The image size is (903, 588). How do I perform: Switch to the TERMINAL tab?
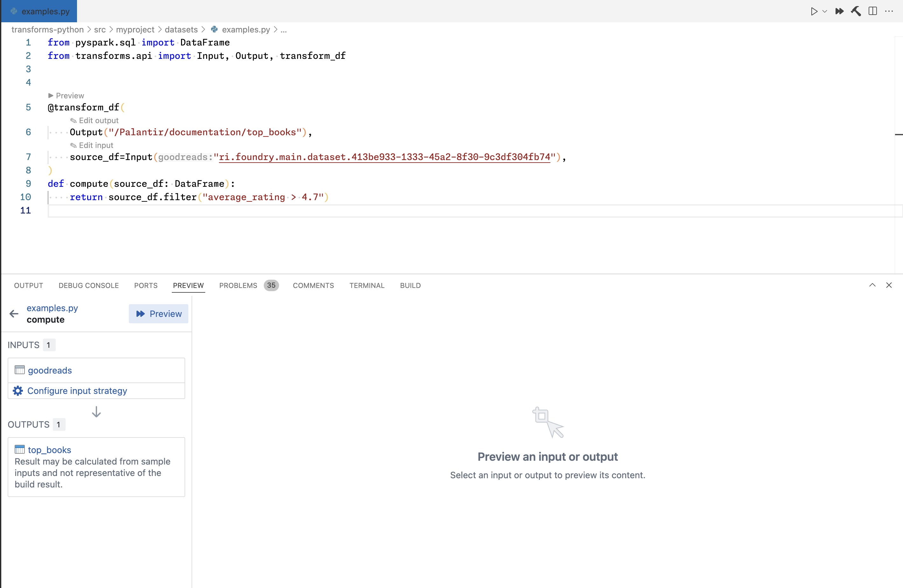[x=367, y=285]
